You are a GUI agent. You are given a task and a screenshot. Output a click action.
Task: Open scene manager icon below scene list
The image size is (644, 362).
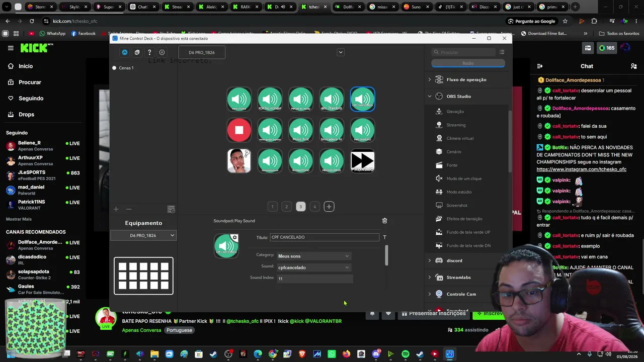point(171,209)
